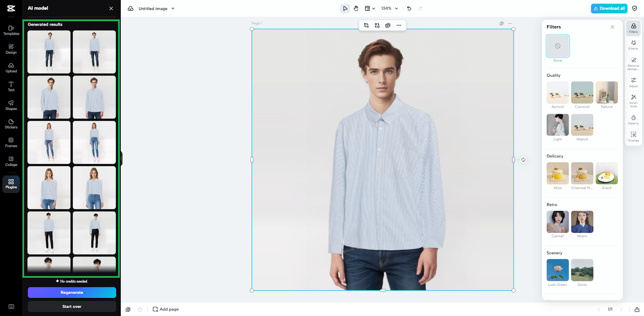Click Add page in bottom bar
This screenshot has height=316, width=644.
[x=166, y=309]
